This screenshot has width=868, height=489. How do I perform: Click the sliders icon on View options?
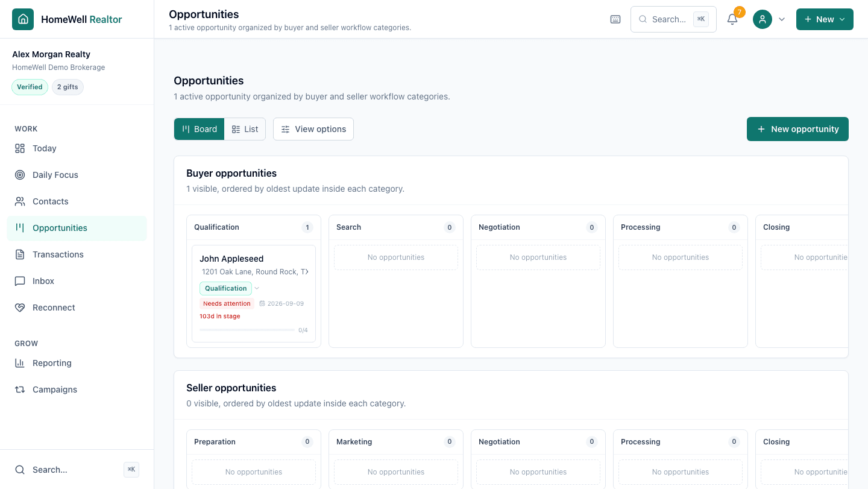tap(286, 129)
